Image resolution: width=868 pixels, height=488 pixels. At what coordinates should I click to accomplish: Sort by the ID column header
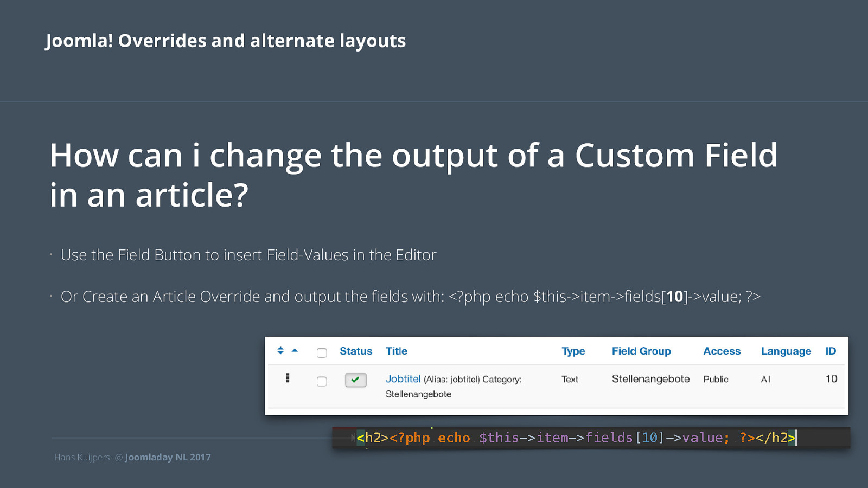point(831,351)
